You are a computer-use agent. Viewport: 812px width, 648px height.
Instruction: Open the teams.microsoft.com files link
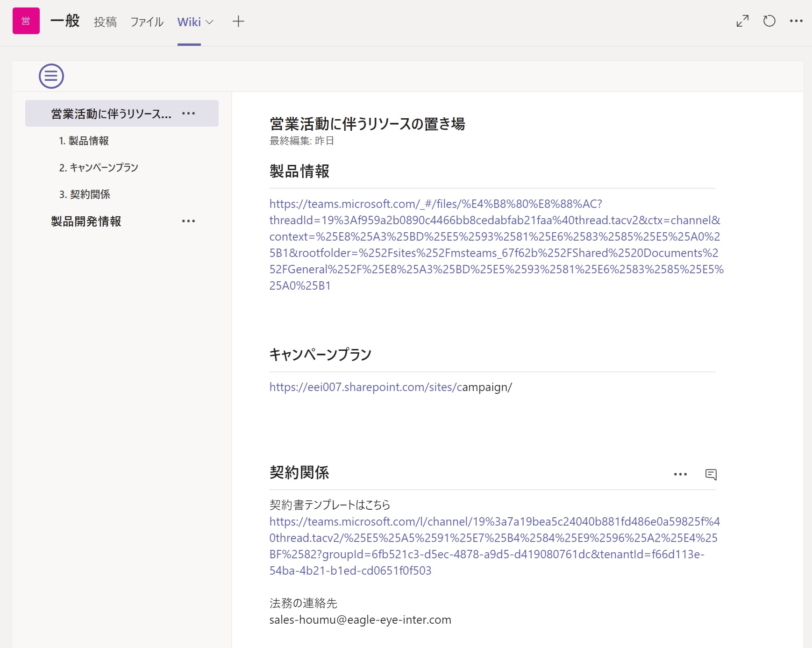tap(496, 245)
